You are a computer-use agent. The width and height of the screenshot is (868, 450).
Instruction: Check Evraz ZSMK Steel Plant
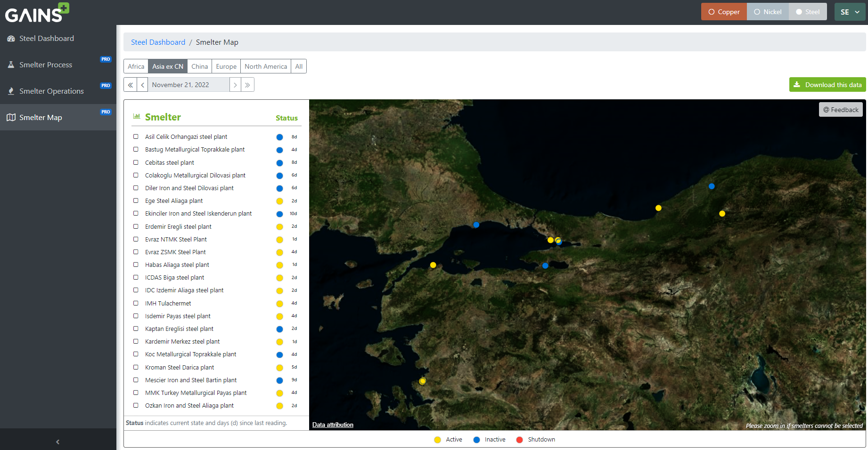tap(136, 252)
